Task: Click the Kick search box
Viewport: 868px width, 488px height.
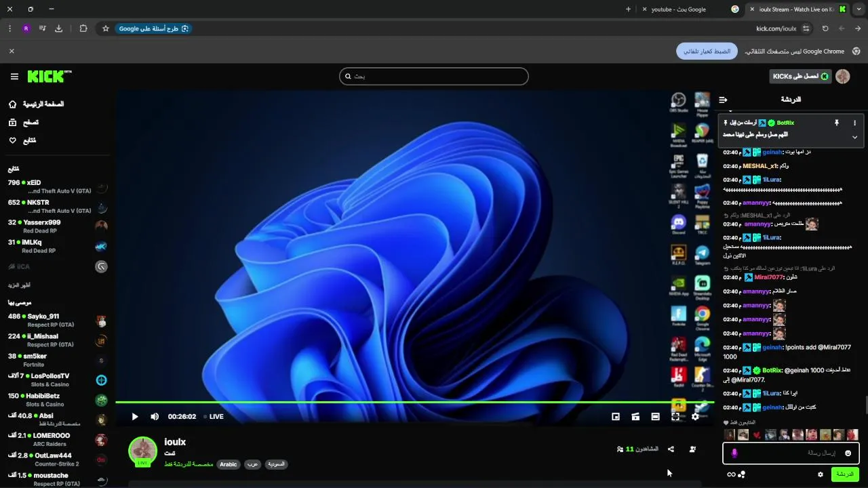Action: (434, 77)
